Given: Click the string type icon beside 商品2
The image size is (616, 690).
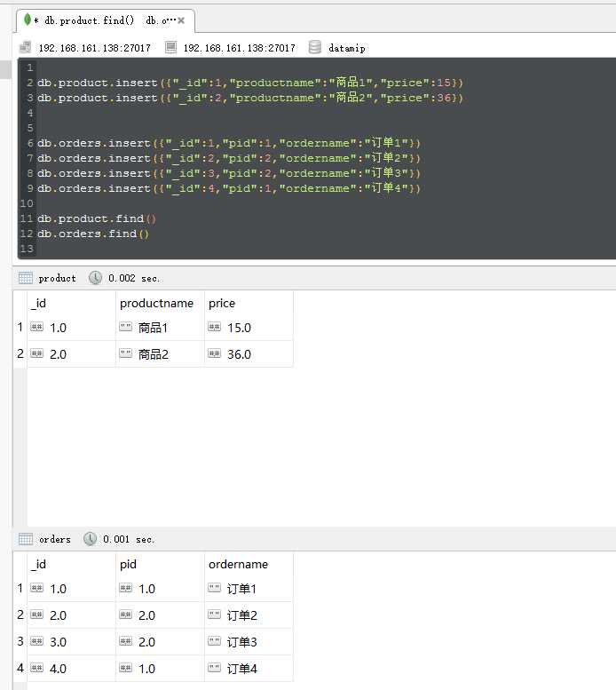Looking at the screenshot, I should (126, 353).
